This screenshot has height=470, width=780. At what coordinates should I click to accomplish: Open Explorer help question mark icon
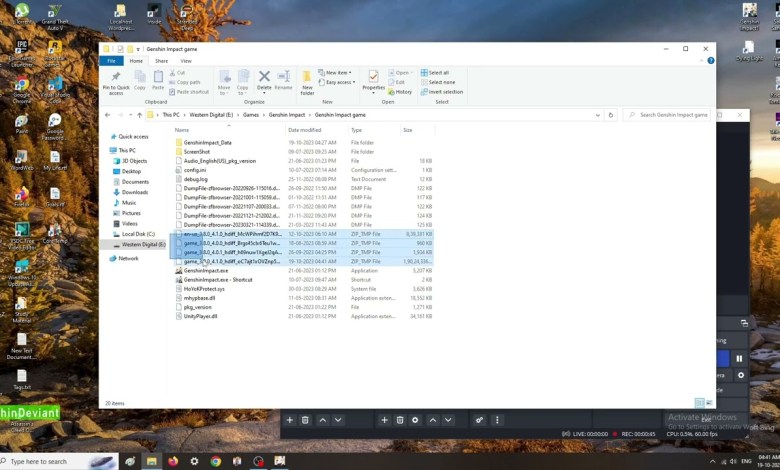tap(711, 61)
